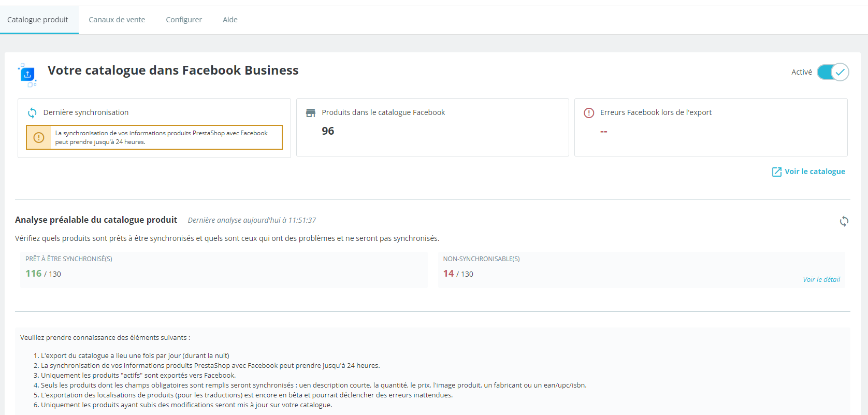Open the Voir le catalogue link

point(815,171)
